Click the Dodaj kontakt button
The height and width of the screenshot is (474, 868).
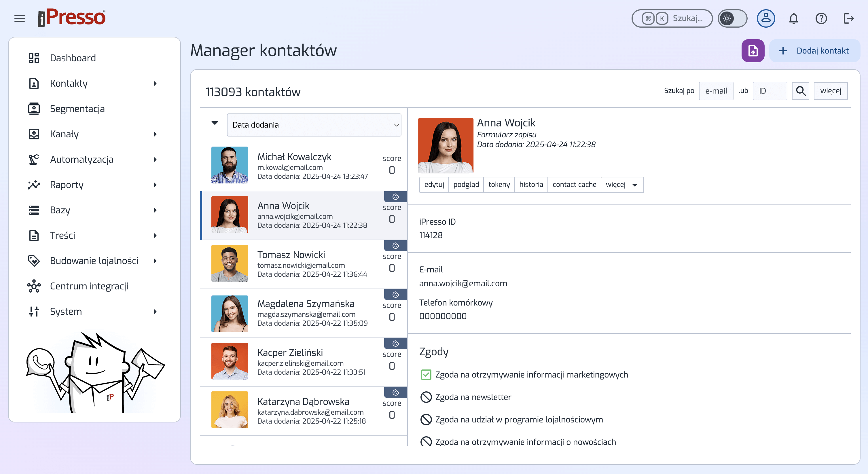814,51
